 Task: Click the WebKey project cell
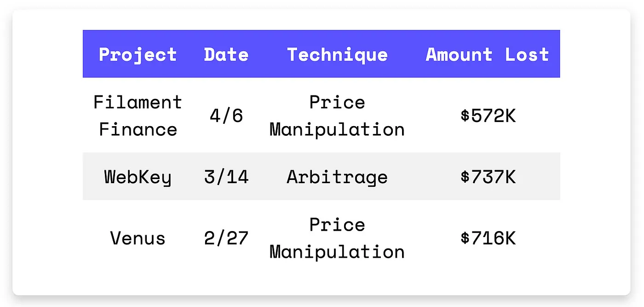pos(138,177)
